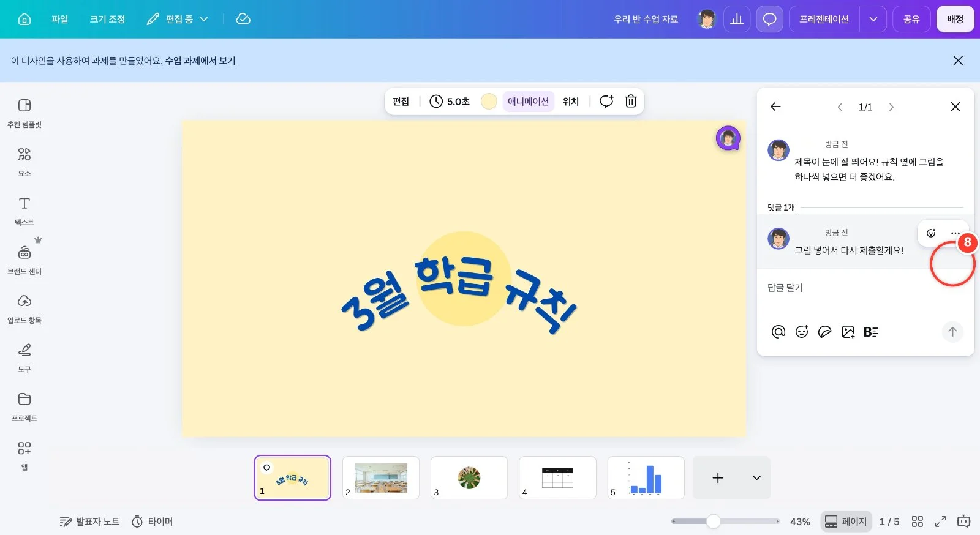This screenshot has width=980, height=535.
Task: Delete the page with the trash icon
Action: [x=631, y=101]
